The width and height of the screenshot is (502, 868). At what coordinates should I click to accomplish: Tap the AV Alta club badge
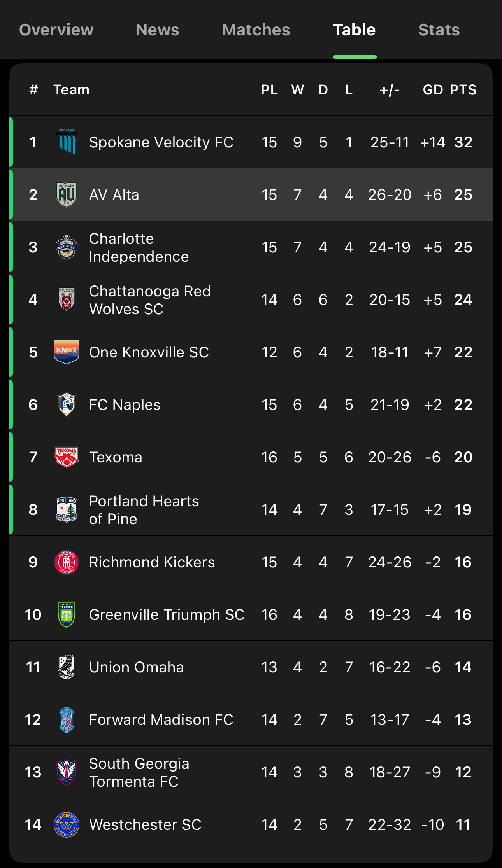coord(67,194)
